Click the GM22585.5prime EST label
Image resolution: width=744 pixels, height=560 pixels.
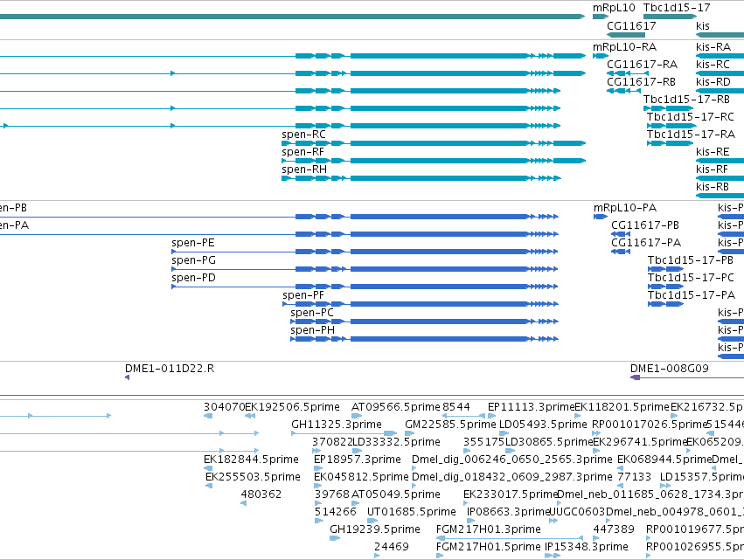click(450, 425)
